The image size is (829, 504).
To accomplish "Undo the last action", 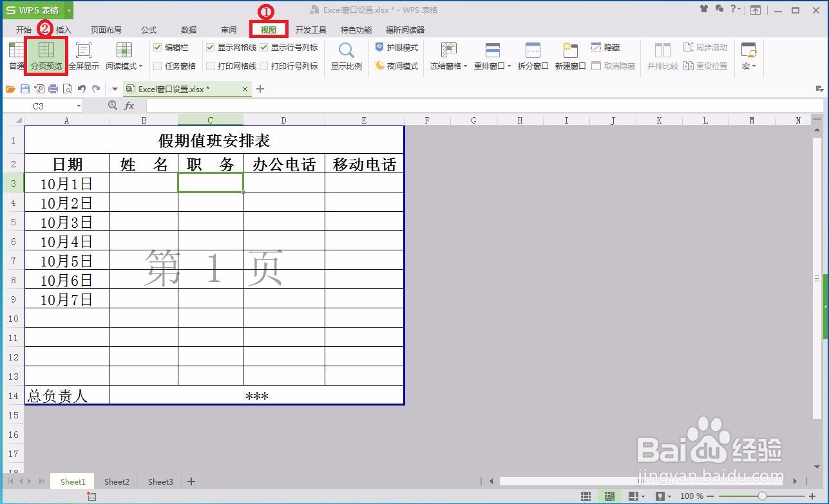I will [x=82, y=89].
